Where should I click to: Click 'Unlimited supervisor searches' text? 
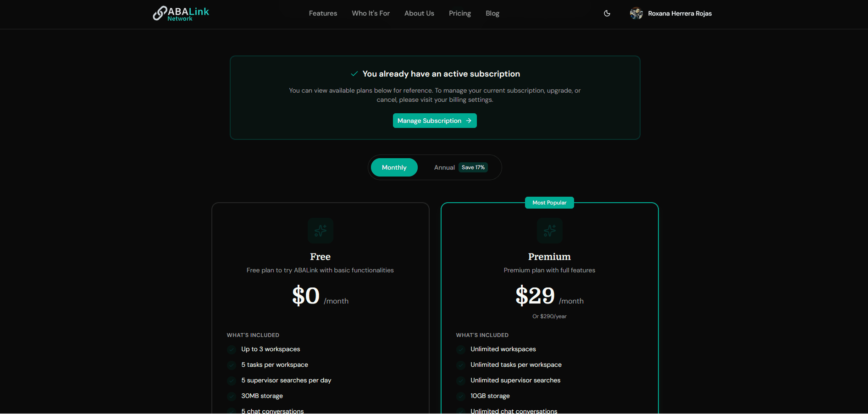(515, 381)
